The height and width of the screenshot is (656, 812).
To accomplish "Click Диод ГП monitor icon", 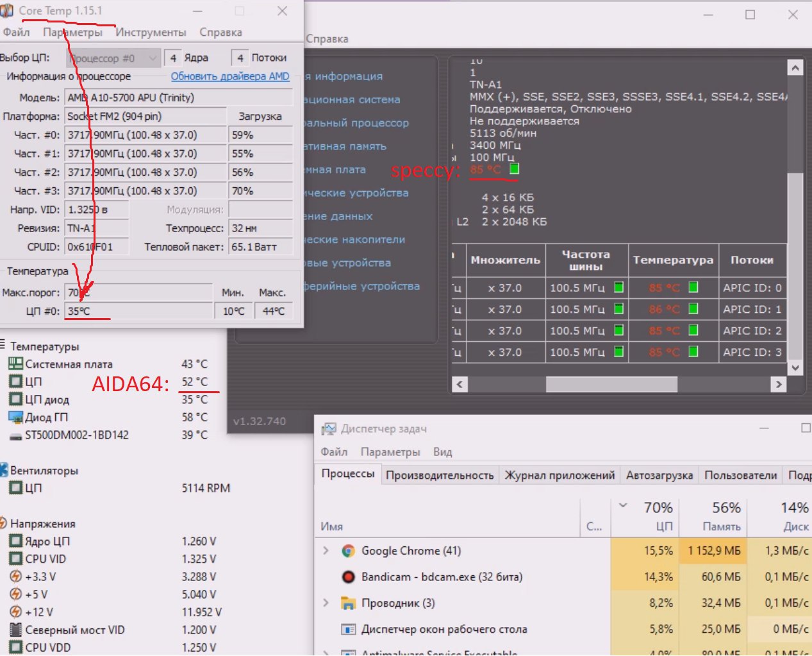I will click(15, 417).
